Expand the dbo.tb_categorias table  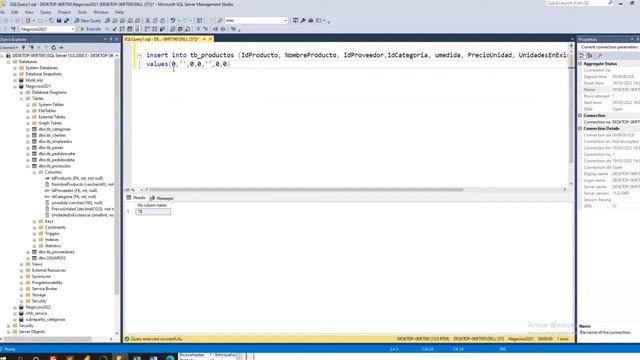pyautogui.click(x=28, y=129)
